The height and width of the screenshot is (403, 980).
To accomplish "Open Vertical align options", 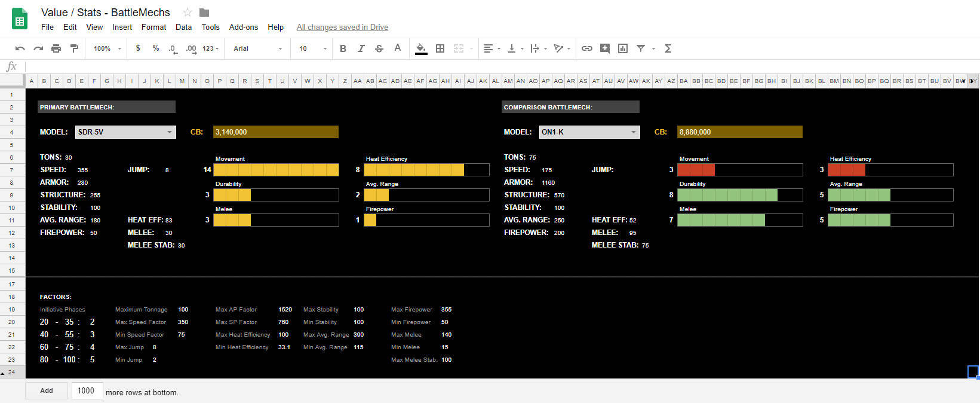I will coord(515,48).
